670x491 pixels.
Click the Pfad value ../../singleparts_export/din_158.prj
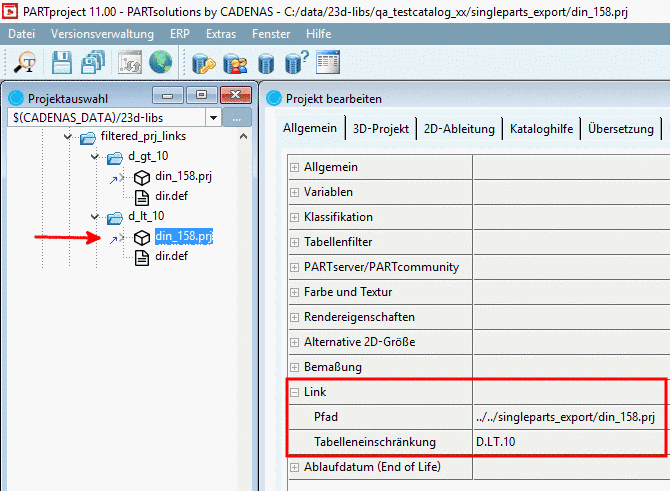(x=565, y=417)
